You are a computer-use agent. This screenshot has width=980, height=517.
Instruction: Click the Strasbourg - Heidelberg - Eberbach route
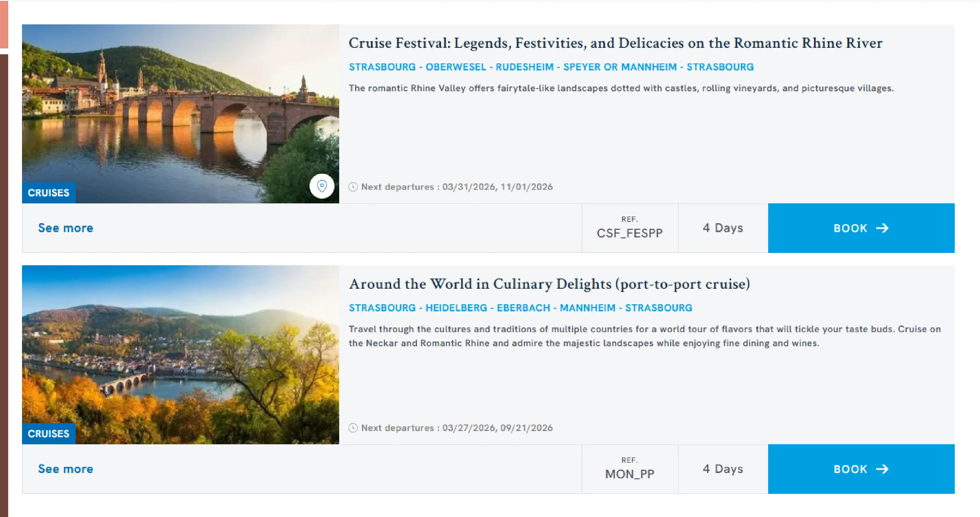click(x=520, y=308)
